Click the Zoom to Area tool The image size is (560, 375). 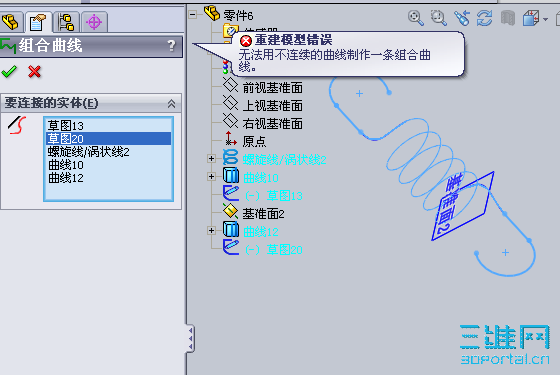(x=439, y=18)
